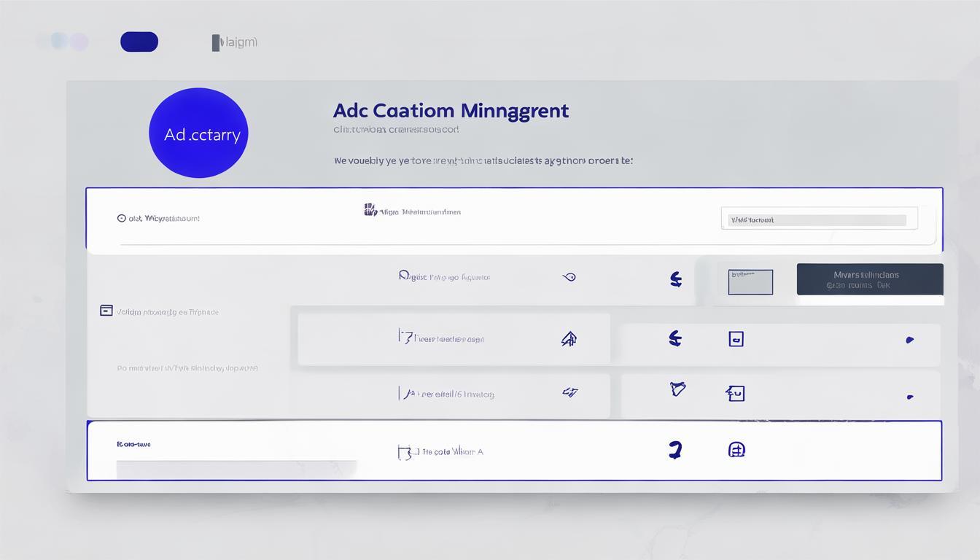Click the eye icon in first list row
The height and width of the screenshot is (560, 980).
coord(569,277)
